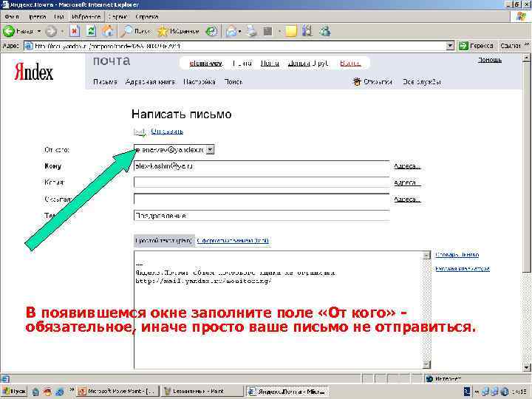Open the Правка menu

pos(38,16)
